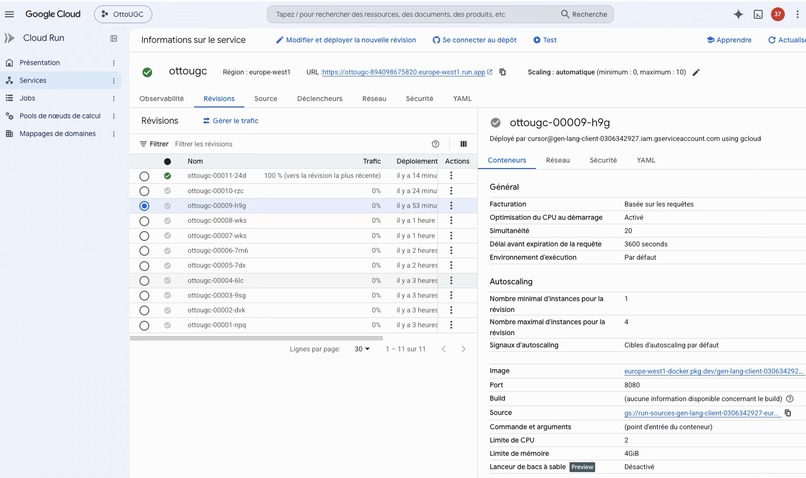Open the top-right vertical dots settings menu
The height and width of the screenshot is (478, 806).
pos(797,14)
